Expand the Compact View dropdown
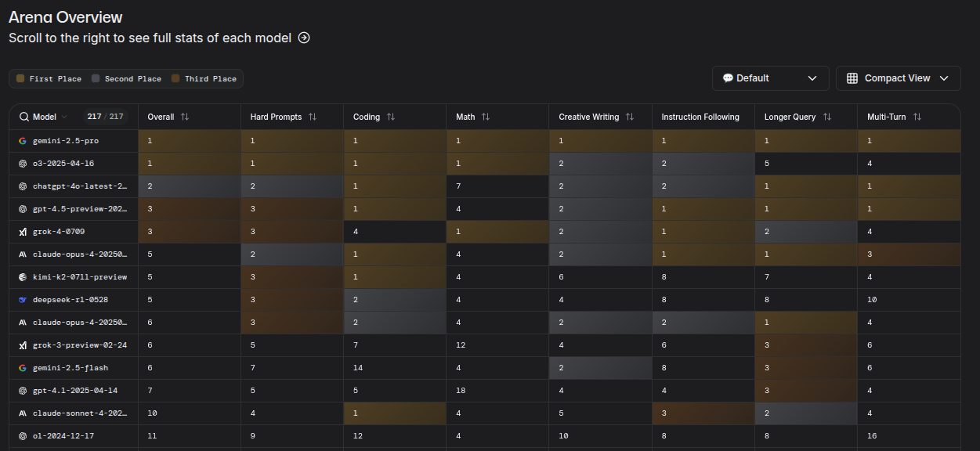Screen dimensions: 980x451 [x=899, y=78]
